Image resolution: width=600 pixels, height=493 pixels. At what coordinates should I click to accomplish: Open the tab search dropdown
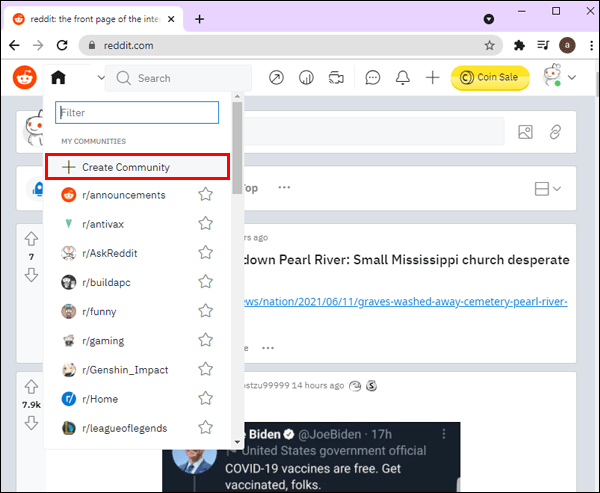[x=489, y=19]
